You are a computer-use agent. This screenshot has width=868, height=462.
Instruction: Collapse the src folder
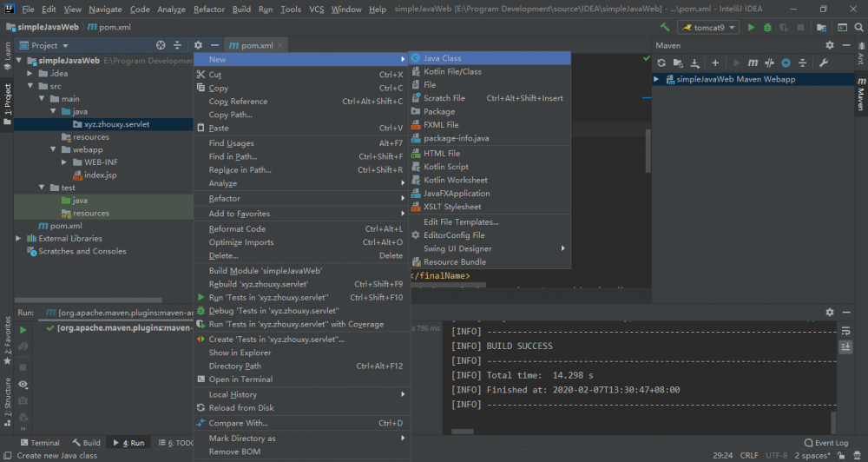point(30,86)
